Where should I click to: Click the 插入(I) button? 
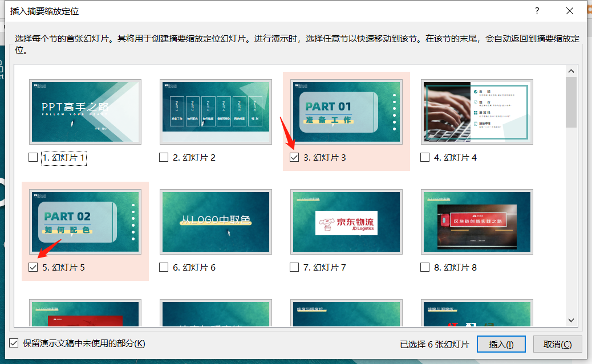click(501, 344)
